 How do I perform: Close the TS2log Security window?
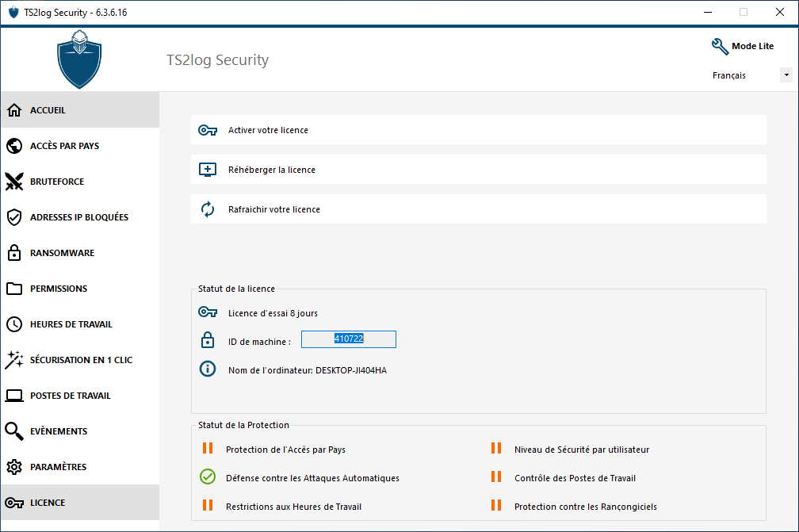[780, 12]
